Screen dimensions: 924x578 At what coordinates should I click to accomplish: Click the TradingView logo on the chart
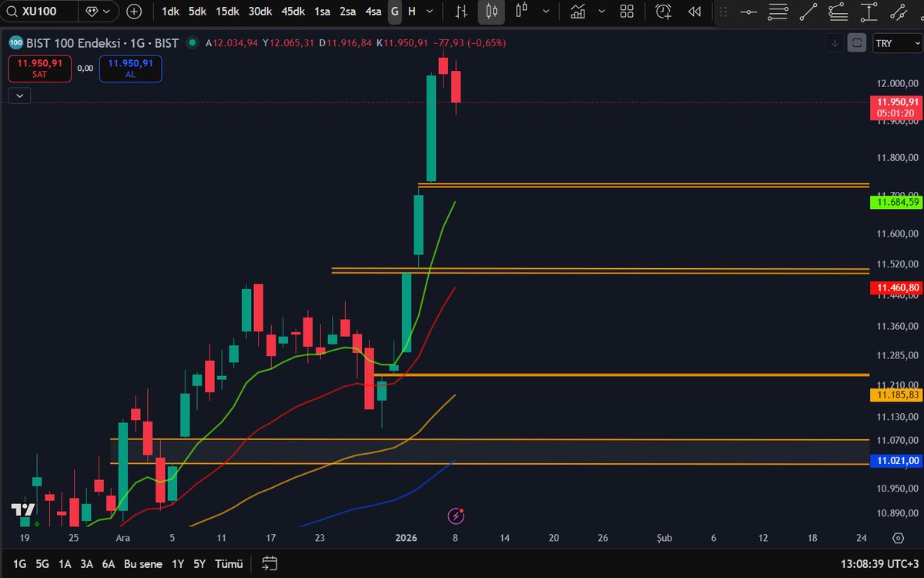(22, 510)
